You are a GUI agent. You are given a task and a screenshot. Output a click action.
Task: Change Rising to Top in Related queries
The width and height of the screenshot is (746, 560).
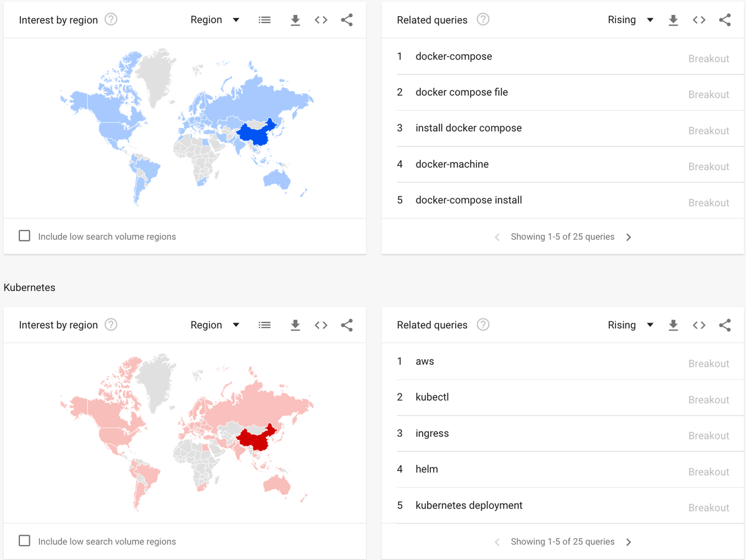pos(631,19)
